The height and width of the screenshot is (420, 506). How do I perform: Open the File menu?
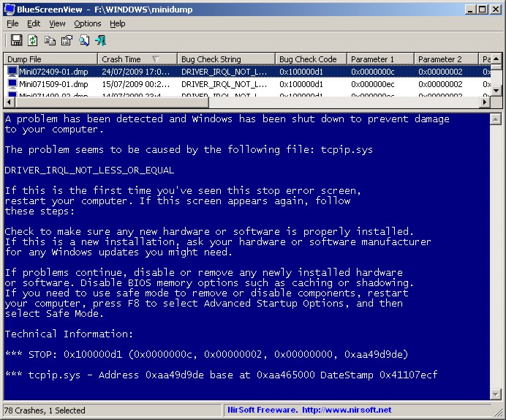click(12, 23)
